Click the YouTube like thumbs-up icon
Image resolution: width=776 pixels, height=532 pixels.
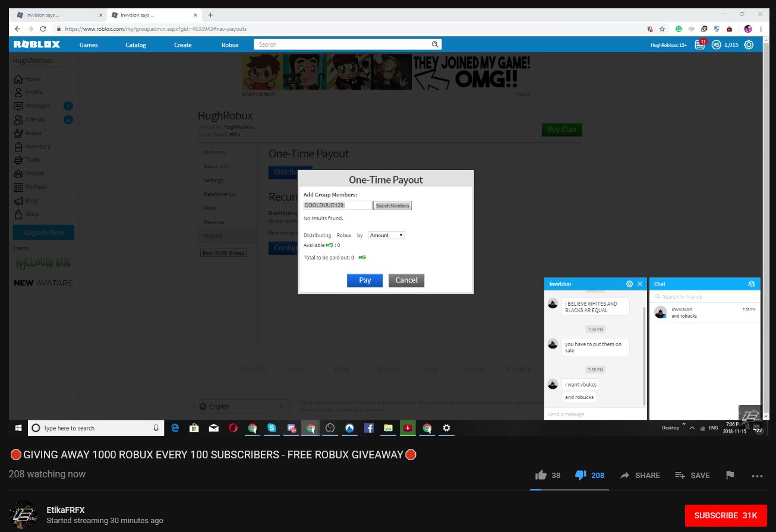541,475
